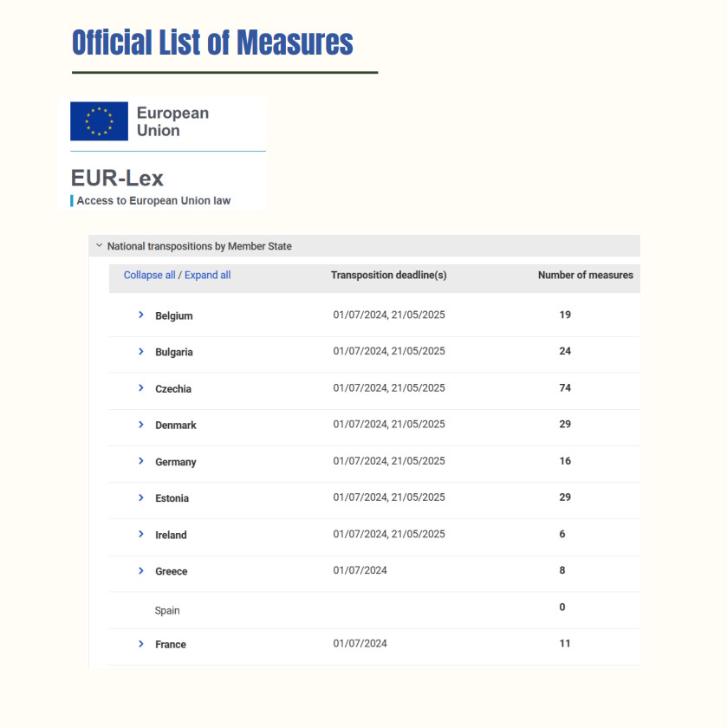Click the 'Expand all' link
The image size is (727, 728).
207,275
